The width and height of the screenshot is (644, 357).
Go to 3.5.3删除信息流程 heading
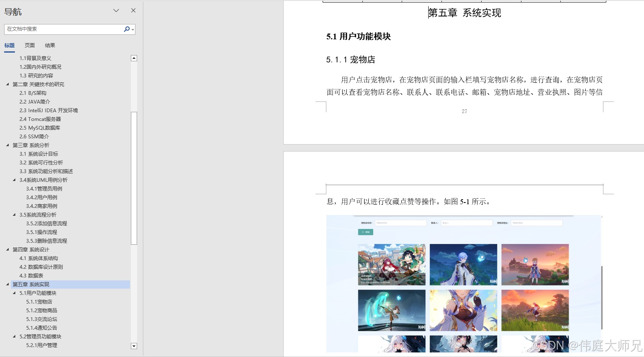click(47, 241)
